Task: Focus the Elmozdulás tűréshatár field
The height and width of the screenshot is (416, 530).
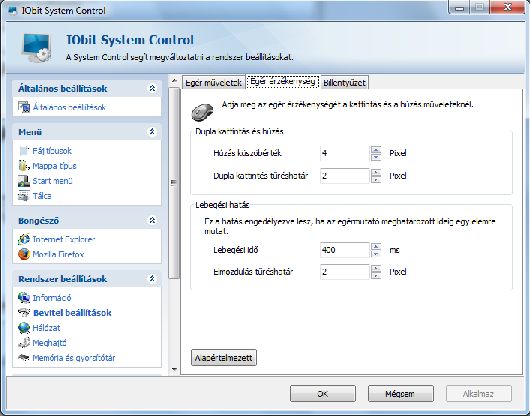Action: coord(345,272)
